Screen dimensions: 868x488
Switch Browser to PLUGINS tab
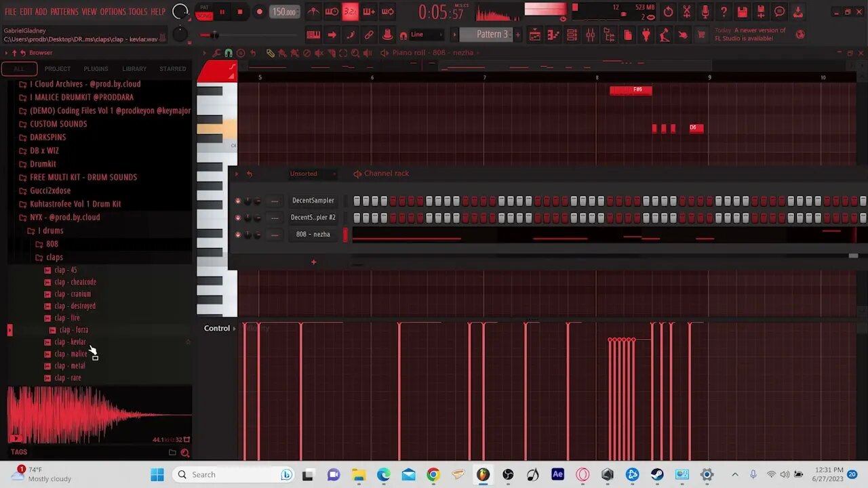pyautogui.click(x=96, y=68)
